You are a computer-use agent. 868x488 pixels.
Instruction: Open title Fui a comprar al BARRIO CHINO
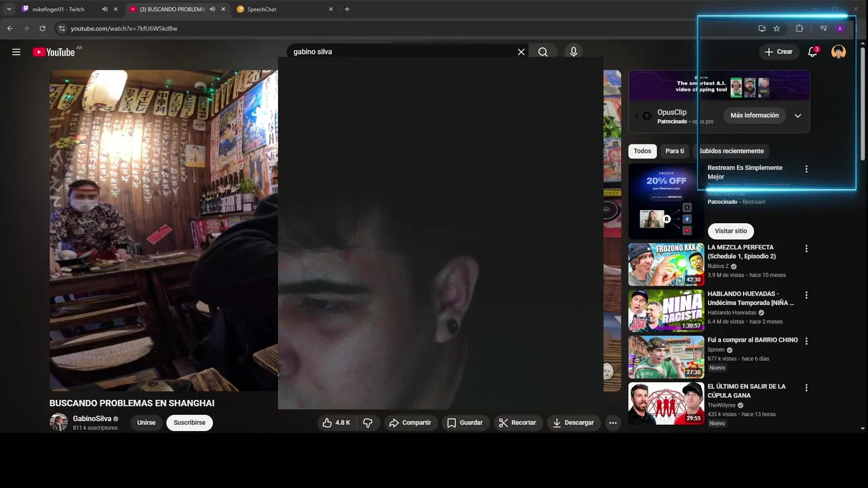click(753, 340)
